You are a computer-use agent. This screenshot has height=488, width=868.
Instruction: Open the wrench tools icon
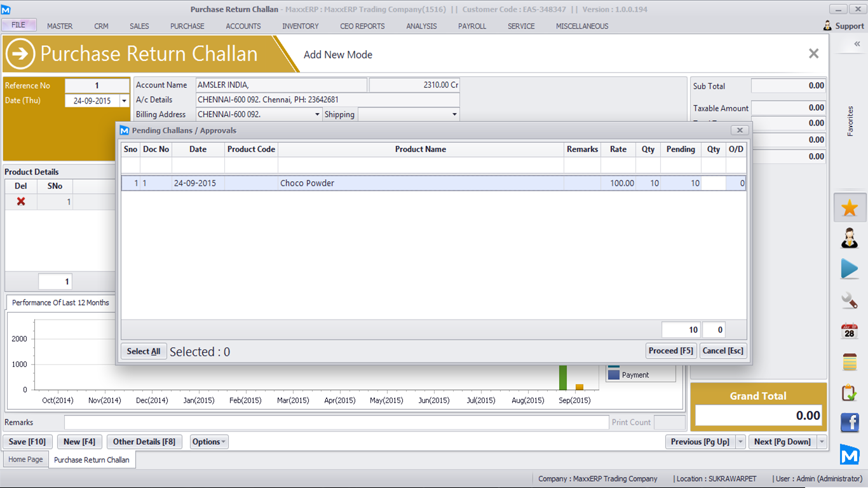click(x=849, y=300)
